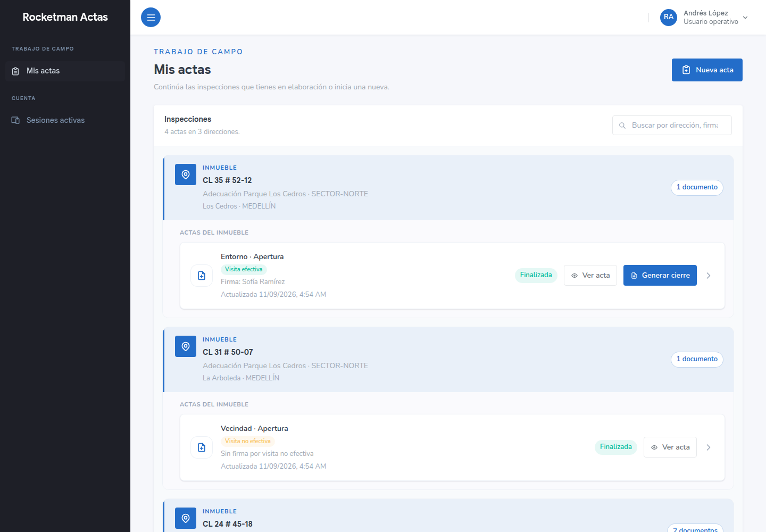View the Vecindad · Apertura acta with Ver acta

[x=670, y=447]
